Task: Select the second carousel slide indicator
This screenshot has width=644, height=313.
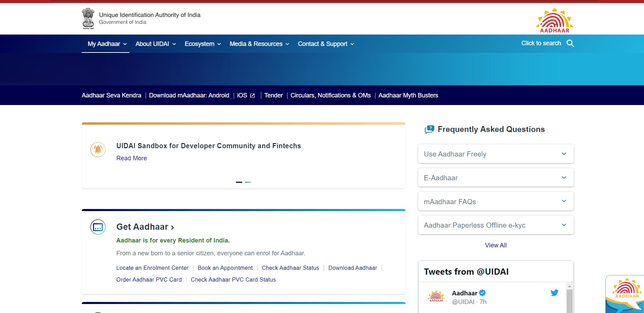Action: [248, 182]
